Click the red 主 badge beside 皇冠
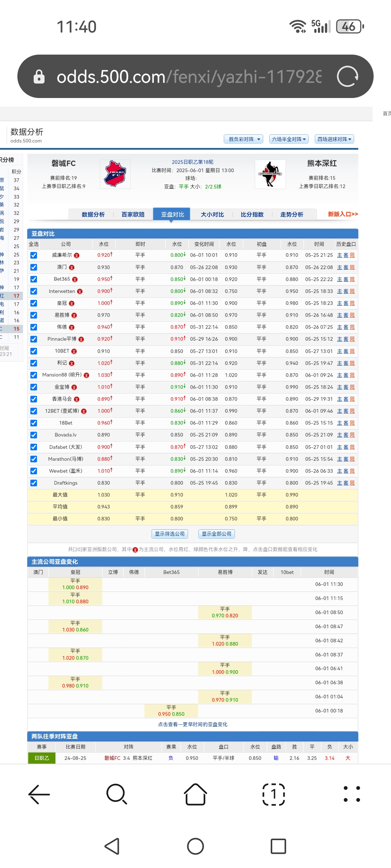 coord(72,303)
